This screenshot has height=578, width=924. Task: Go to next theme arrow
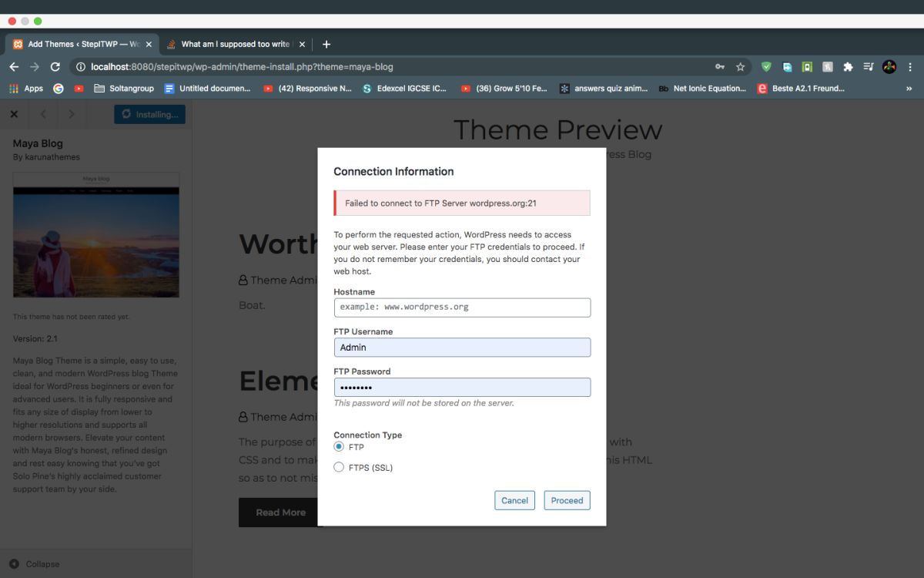(x=72, y=114)
